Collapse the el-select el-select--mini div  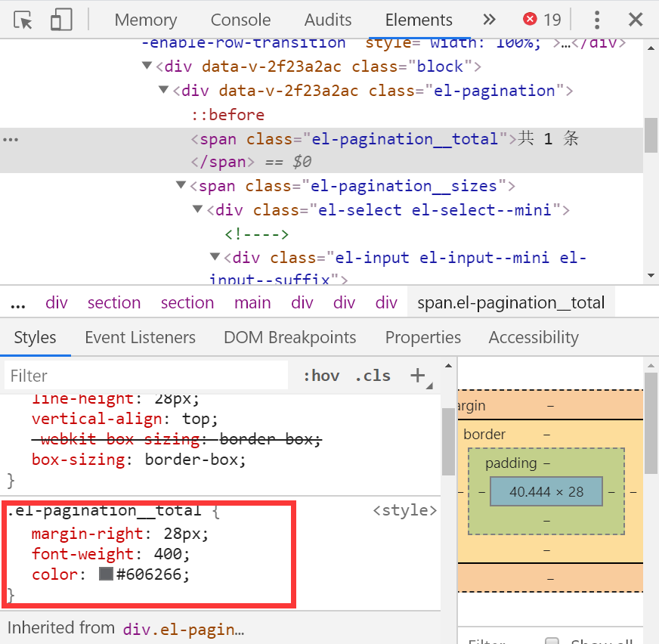click(198, 209)
